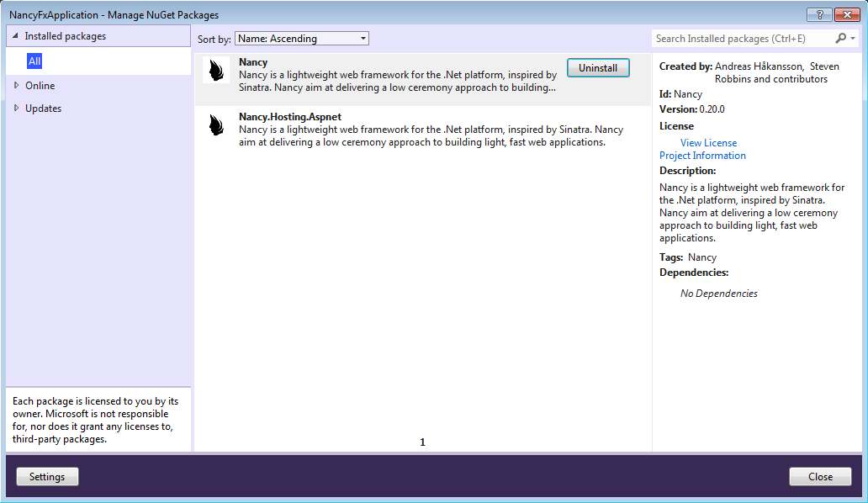Open the Settings button
This screenshot has height=503, width=868.
[x=47, y=476]
